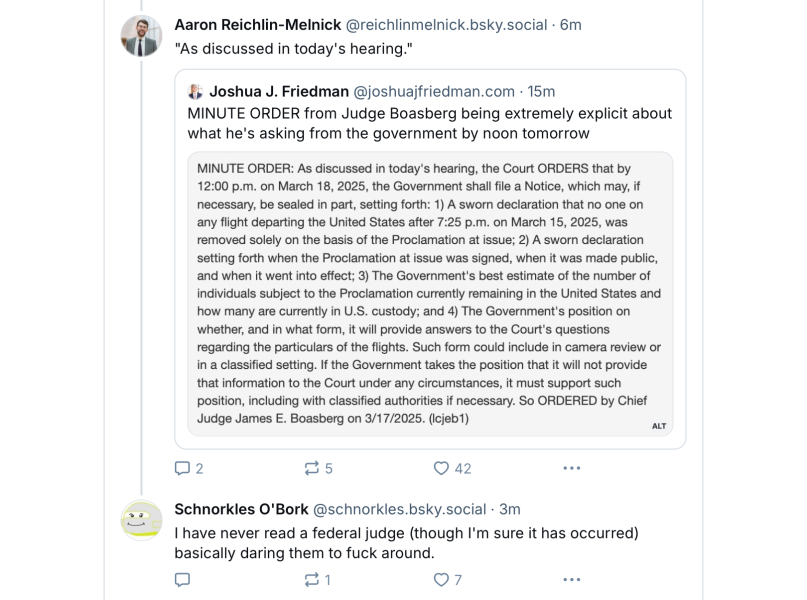Repost Schnorkles O'Bork's comment
807x600 pixels.
311,579
